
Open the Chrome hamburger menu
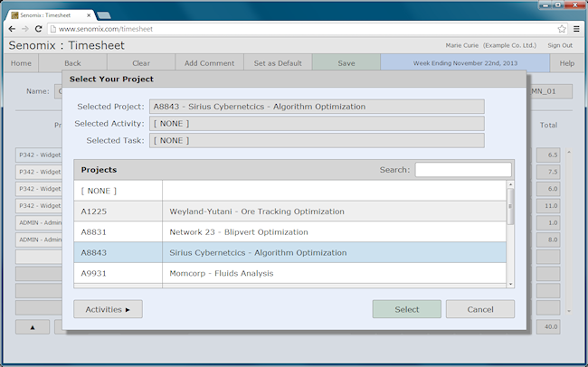[x=576, y=29]
